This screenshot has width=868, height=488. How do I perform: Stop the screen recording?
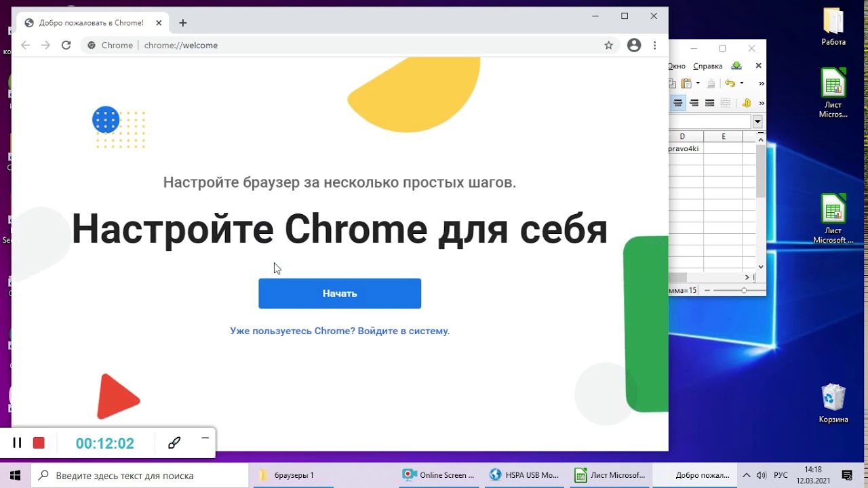click(x=39, y=443)
